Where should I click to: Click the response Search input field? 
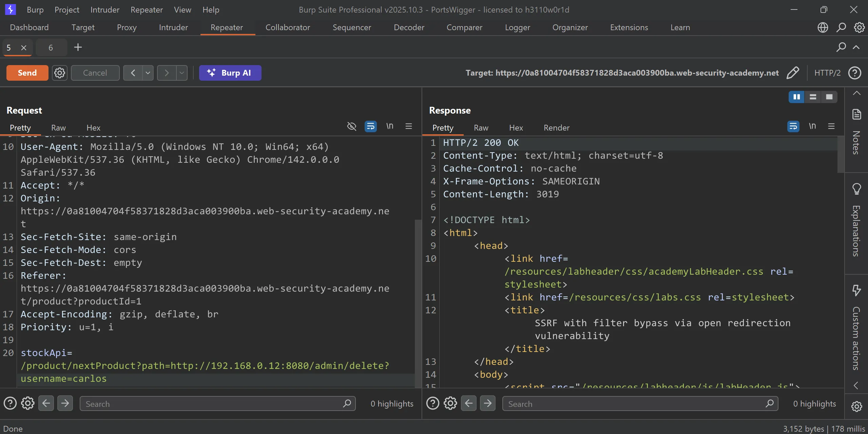[634, 404]
